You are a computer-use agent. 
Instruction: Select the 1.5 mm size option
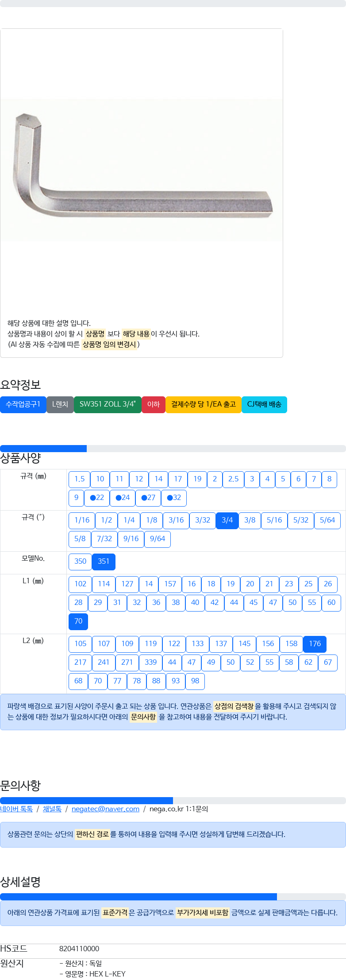pos(80,479)
